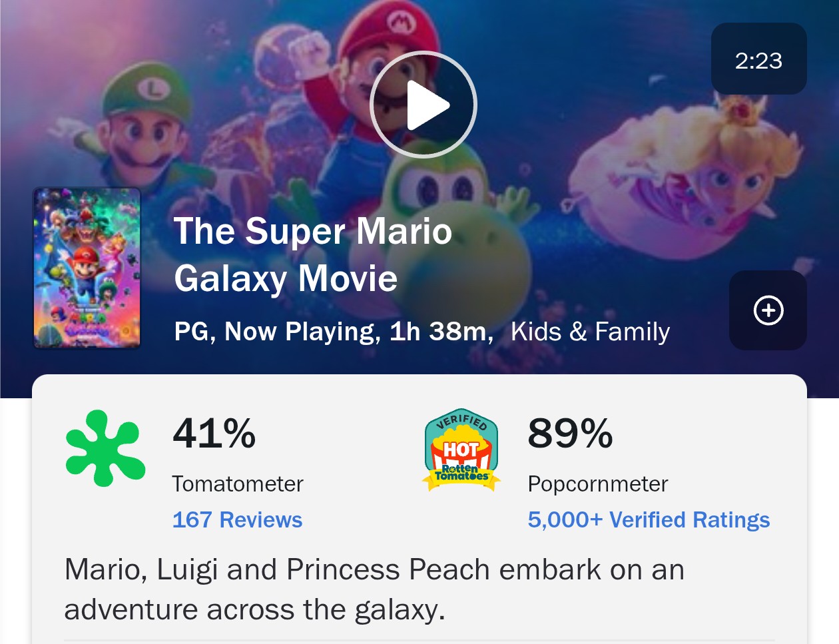Click the 89% Popcornmeter score
839x644 pixels.
point(570,433)
